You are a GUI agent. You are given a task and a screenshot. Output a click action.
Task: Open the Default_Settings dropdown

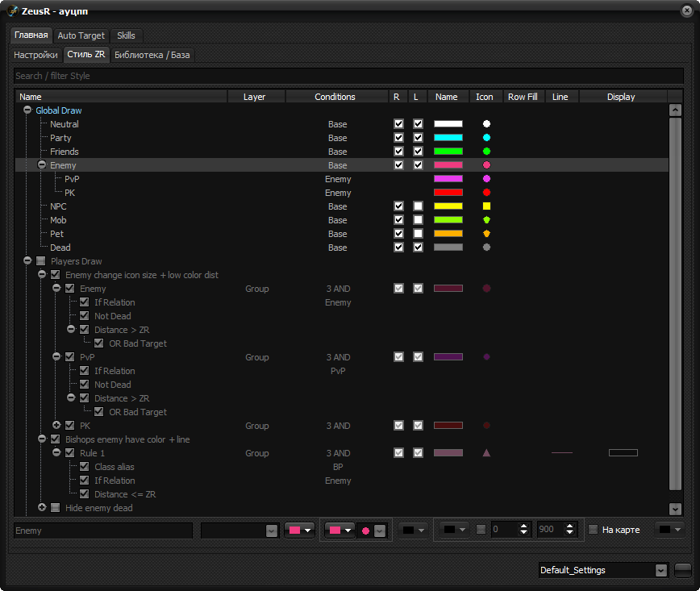point(661,571)
